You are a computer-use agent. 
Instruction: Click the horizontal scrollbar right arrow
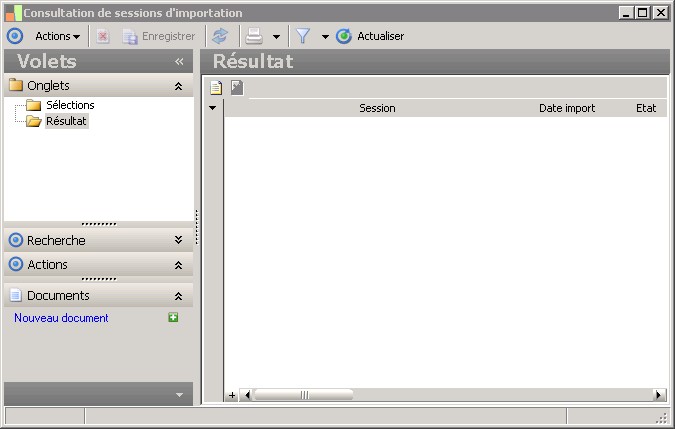coord(659,395)
